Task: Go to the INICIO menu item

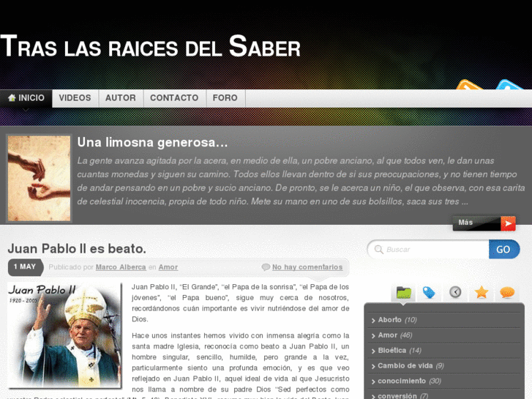Action: tap(26, 98)
